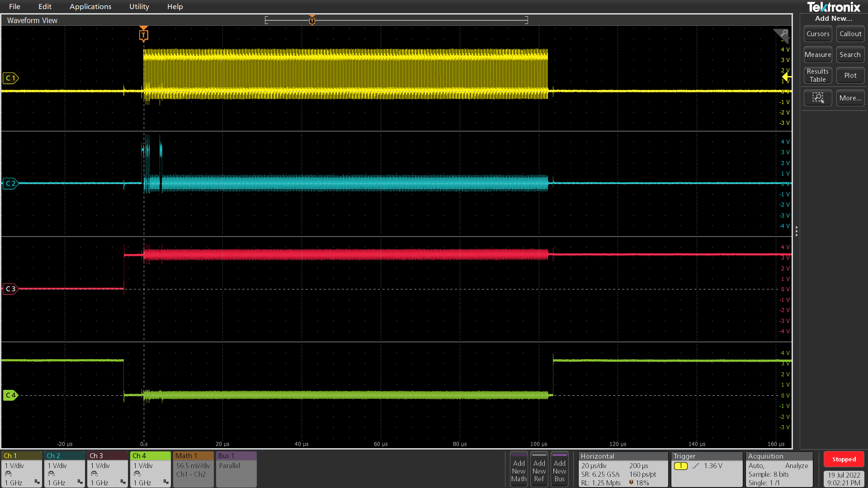
Task: Click the orange trigger T marker
Action: click(144, 34)
